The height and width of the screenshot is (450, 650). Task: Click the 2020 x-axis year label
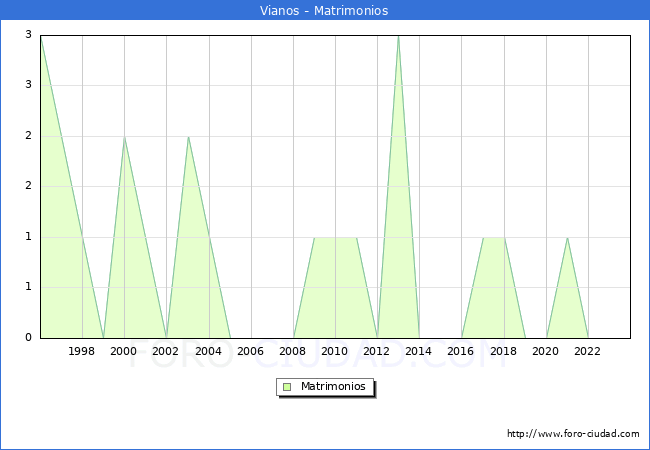point(546,351)
